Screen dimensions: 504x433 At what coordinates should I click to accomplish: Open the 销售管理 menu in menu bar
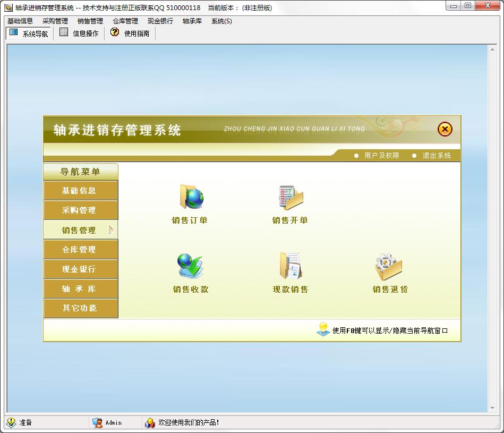(90, 21)
